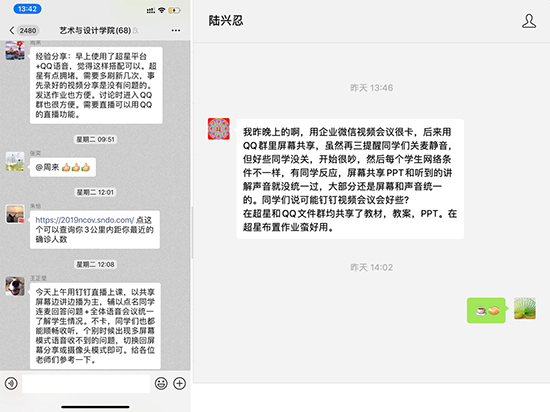Open the three-dot group menu
550x412 pixels.
[x=176, y=31]
